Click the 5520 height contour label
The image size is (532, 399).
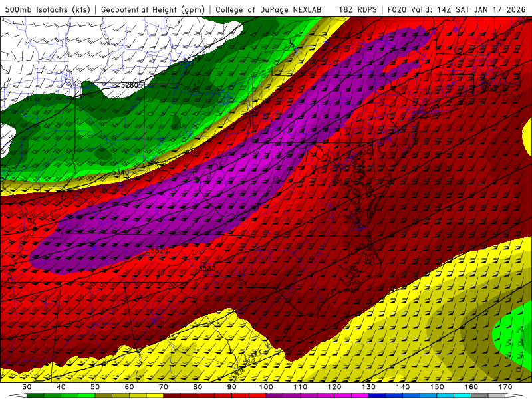pyautogui.click(x=159, y=251)
